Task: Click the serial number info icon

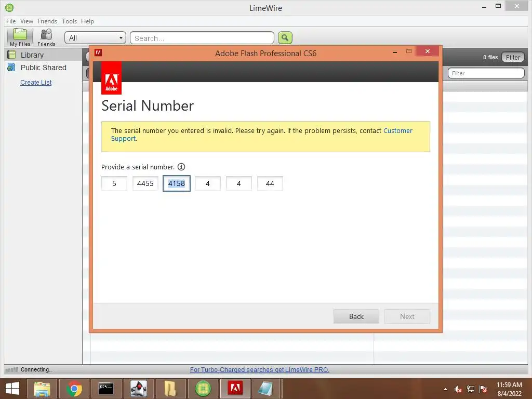Action: point(181,167)
